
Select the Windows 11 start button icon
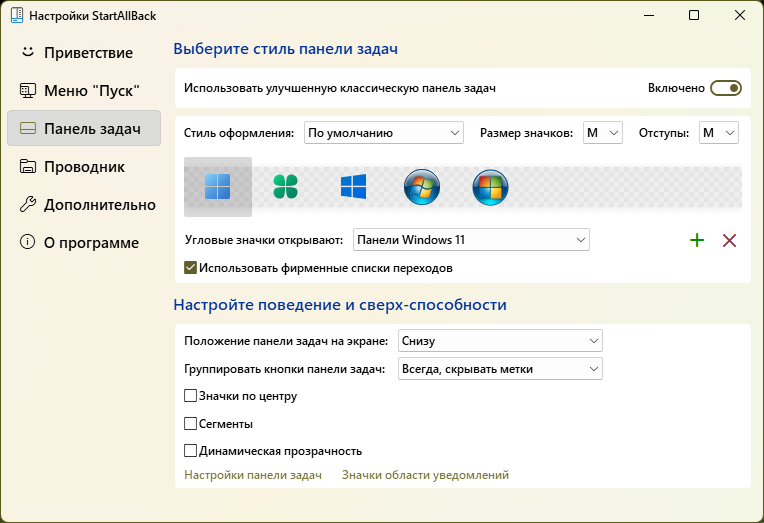tap(218, 187)
